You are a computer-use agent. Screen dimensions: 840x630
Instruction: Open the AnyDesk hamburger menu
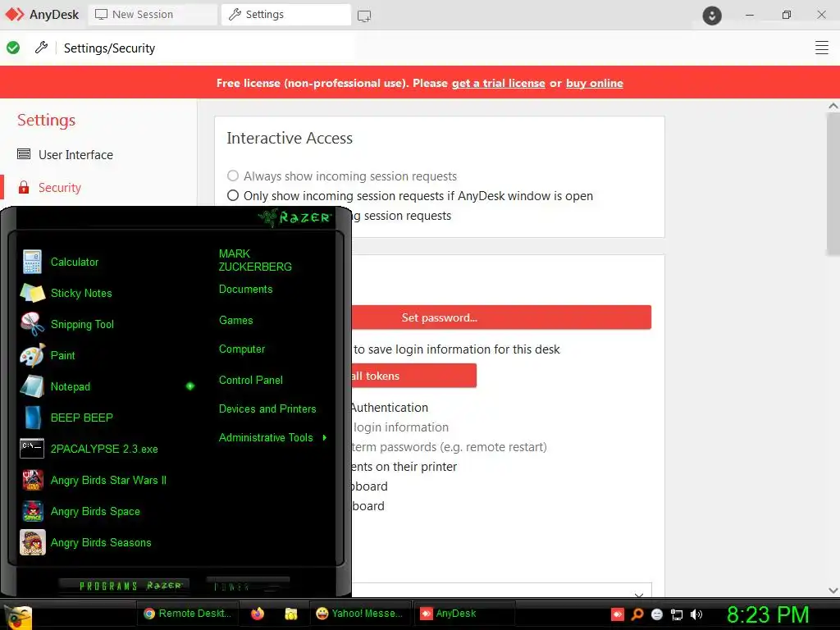pyautogui.click(x=821, y=48)
